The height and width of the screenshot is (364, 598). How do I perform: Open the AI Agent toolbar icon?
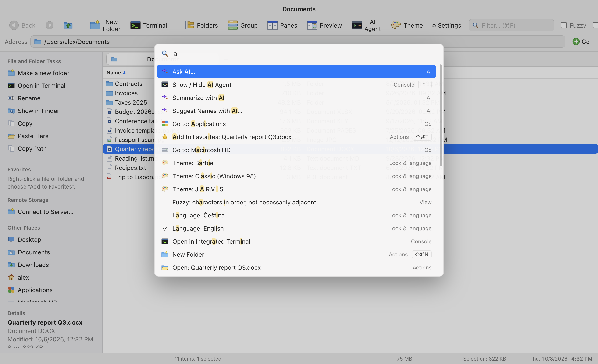tap(357, 25)
